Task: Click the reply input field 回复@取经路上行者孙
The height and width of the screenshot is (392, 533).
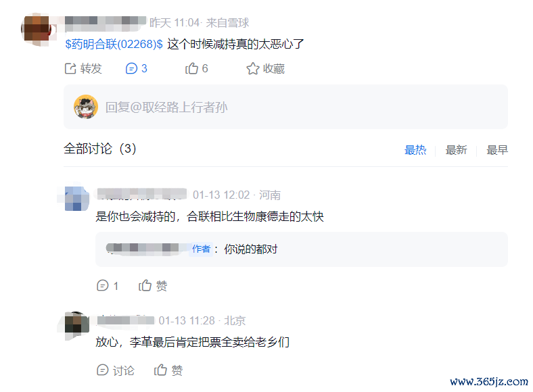Action: pos(285,107)
